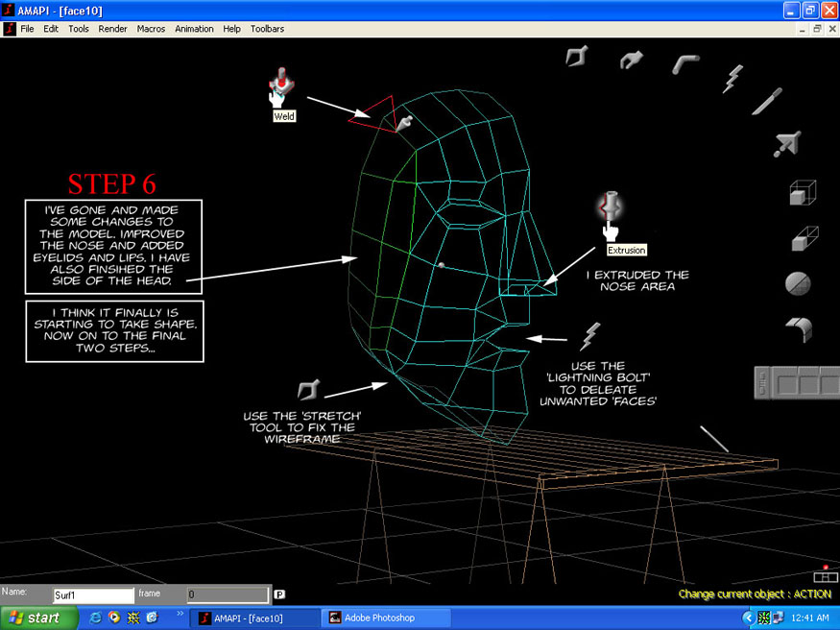
Task: Activate the Weld tool icon
Action: point(282,87)
